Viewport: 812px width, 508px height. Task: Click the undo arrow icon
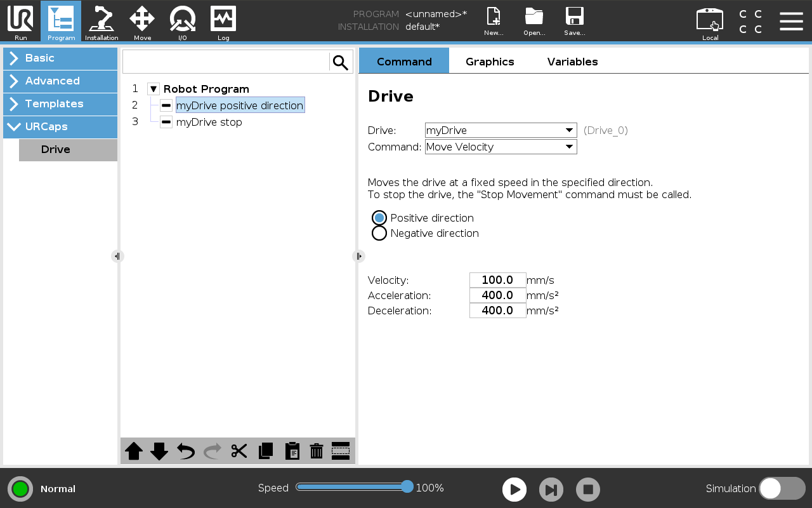pyautogui.click(x=186, y=451)
